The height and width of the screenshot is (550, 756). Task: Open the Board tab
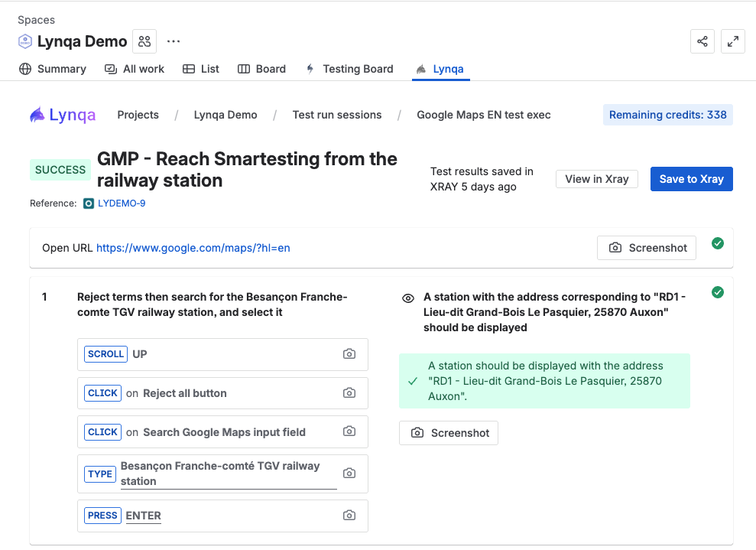point(262,69)
